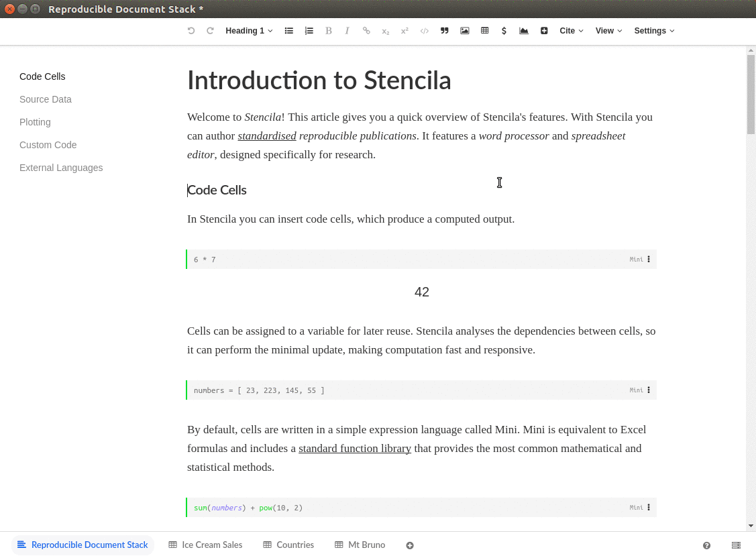The width and height of the screenshot is (756, 558).
Task: Switch to the Ice Cream Sales tab
Action: click(x=205, y=545)
